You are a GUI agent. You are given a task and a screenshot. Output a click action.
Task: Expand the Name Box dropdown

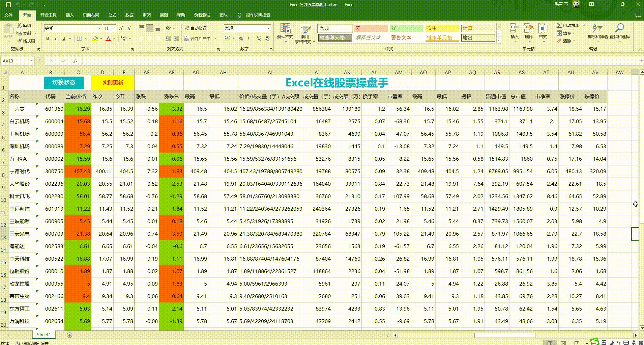point(31,61)
